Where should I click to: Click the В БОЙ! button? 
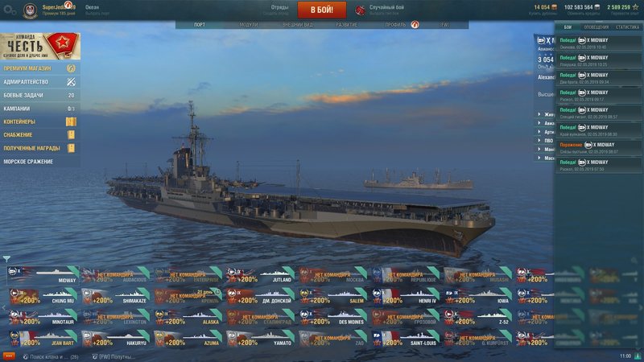coord(322,10)
